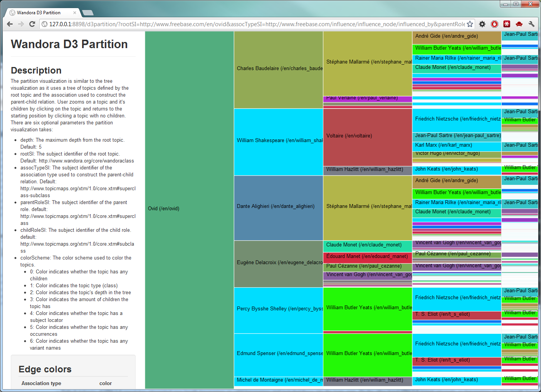Open browser settings with the gear icon
Image resolution: width=541 pixels, height=392 pixels.
tap(482, 24)
